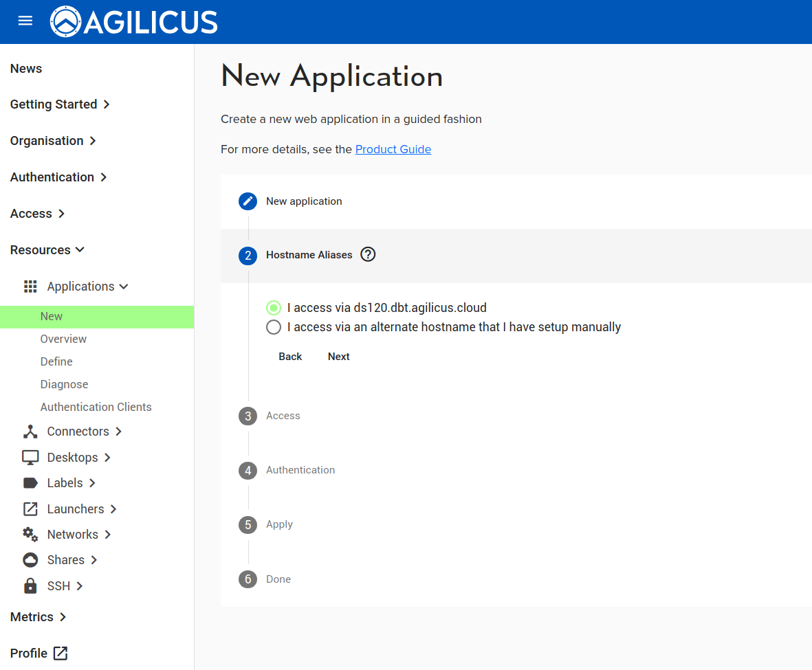This screenshot has width=812, height=670.
Task: Go to Authentication Clients menu item
Action: pyautogui.click(x=96, y=407)
